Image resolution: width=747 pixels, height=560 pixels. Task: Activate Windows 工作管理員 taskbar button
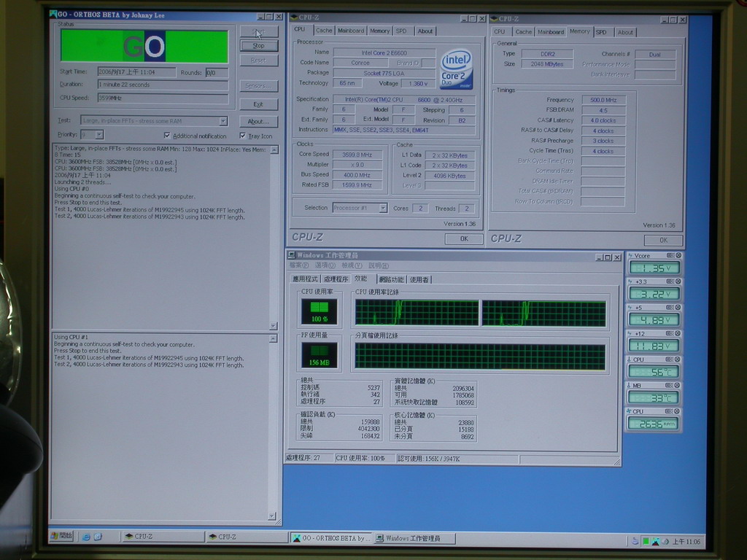click(414, 539)
